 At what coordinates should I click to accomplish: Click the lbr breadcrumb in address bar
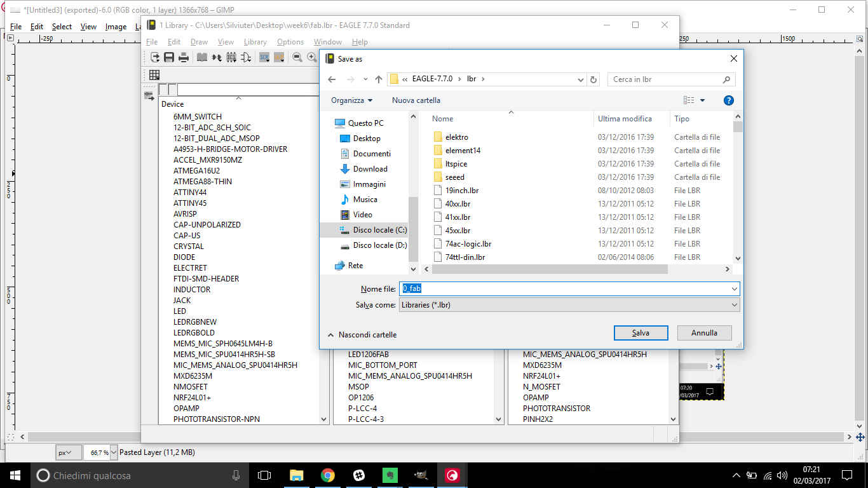[471, 79]
